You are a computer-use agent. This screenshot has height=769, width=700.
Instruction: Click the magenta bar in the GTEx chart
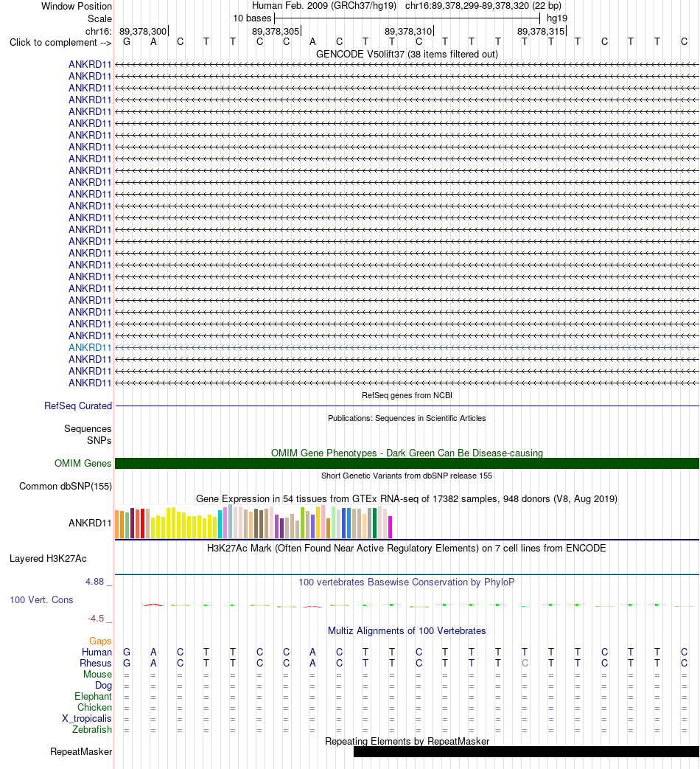point(391,527)
